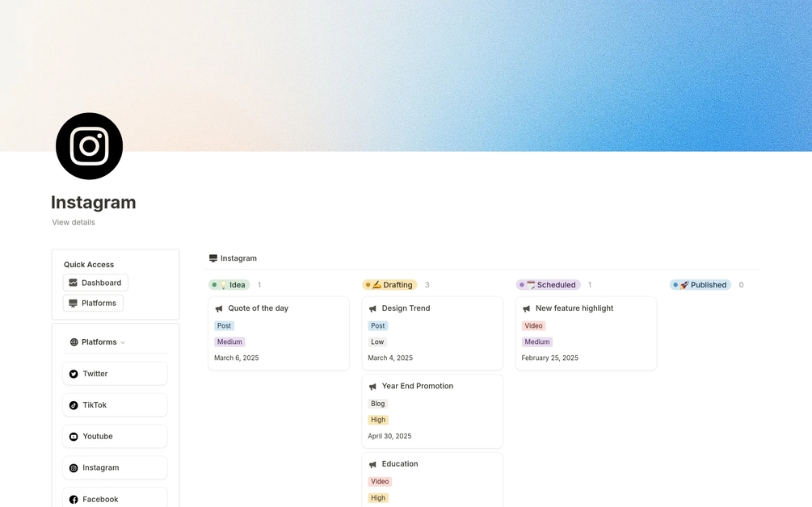Click the Instagram icon in Platforms list
The width and height of the screenshot is (812, 507).
74,467
